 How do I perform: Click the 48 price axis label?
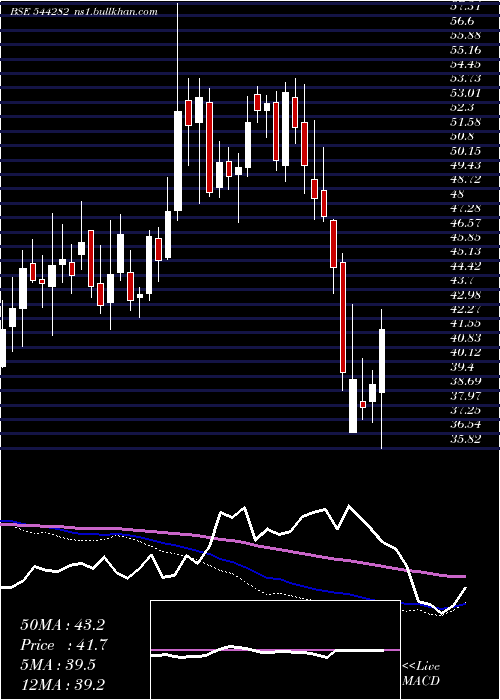click(458, 194)
